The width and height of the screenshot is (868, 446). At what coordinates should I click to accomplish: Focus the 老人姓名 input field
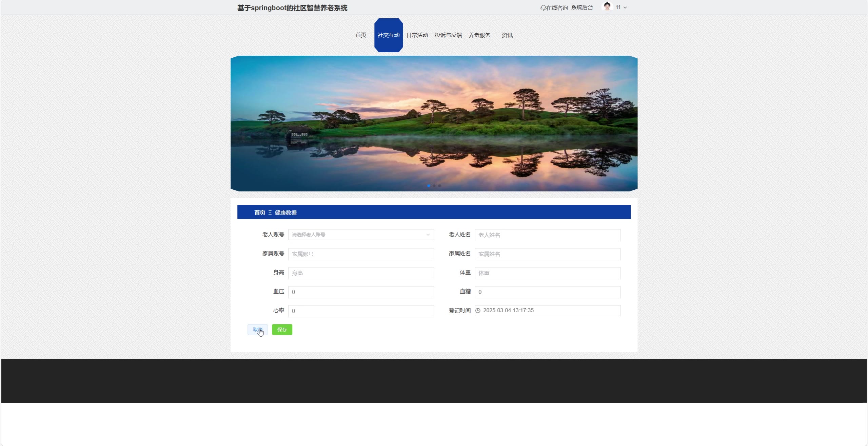[547, 235]
